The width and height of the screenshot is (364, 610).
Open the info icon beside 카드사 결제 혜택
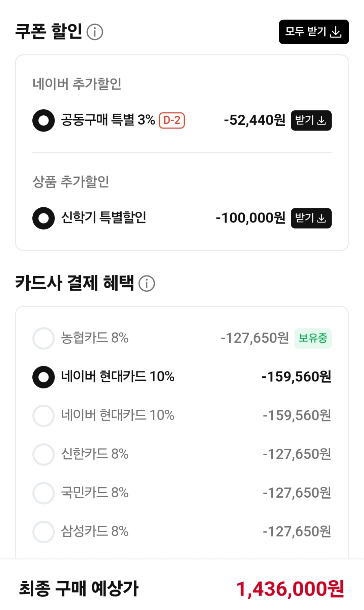(147, 283)
